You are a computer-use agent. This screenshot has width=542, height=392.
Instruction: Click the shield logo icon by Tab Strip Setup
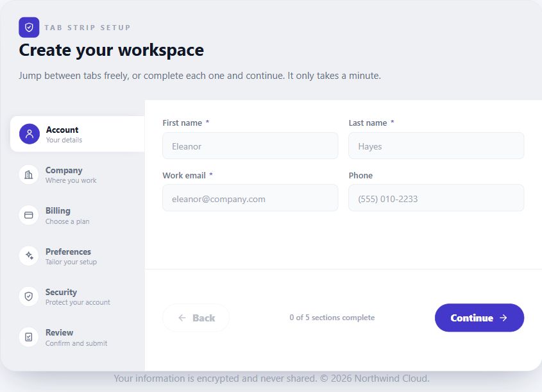coord(29,28)
